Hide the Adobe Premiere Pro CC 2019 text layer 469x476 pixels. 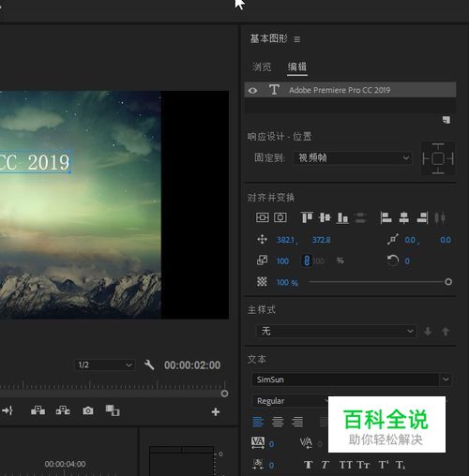tap(253, 91)
